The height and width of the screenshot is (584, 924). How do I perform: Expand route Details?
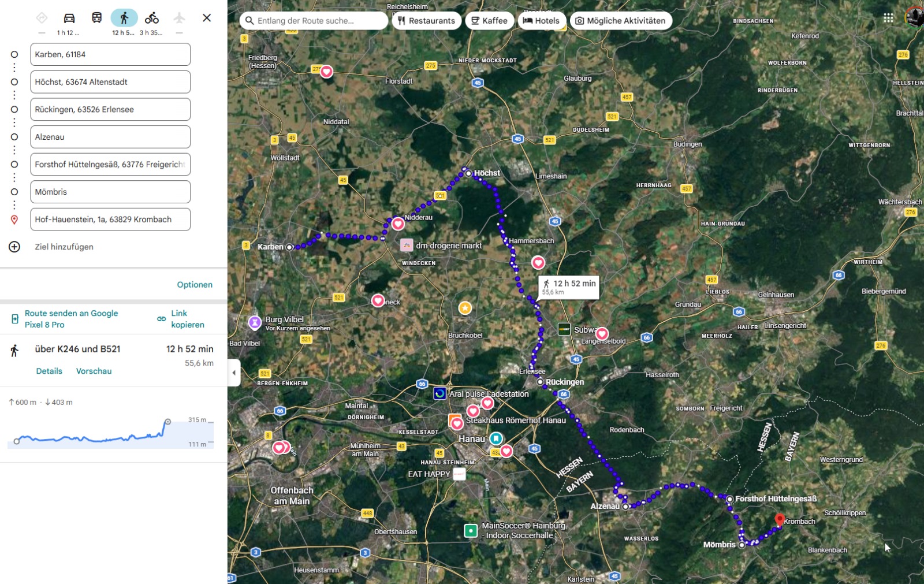pos(49,371)
